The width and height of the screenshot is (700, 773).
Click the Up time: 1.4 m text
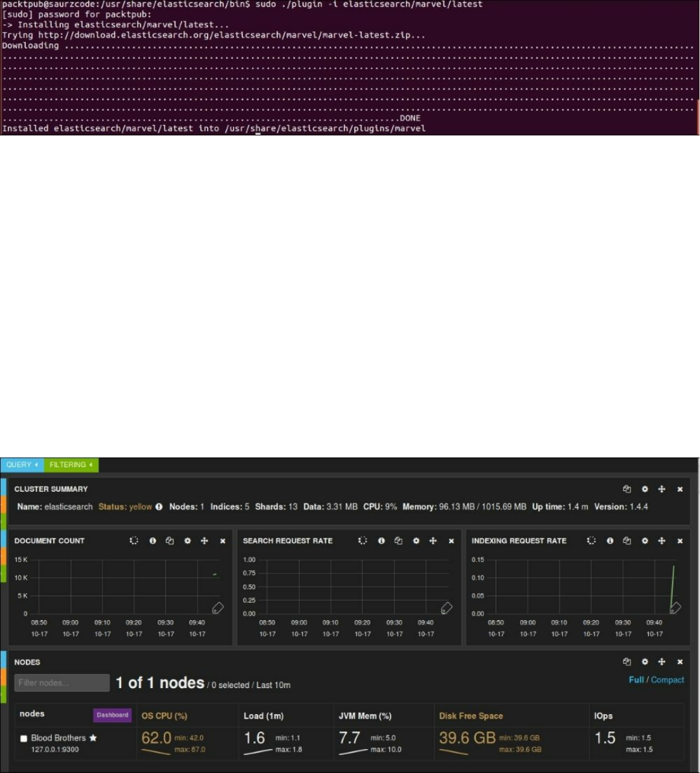pyautogui.click(x=559, y=507)
